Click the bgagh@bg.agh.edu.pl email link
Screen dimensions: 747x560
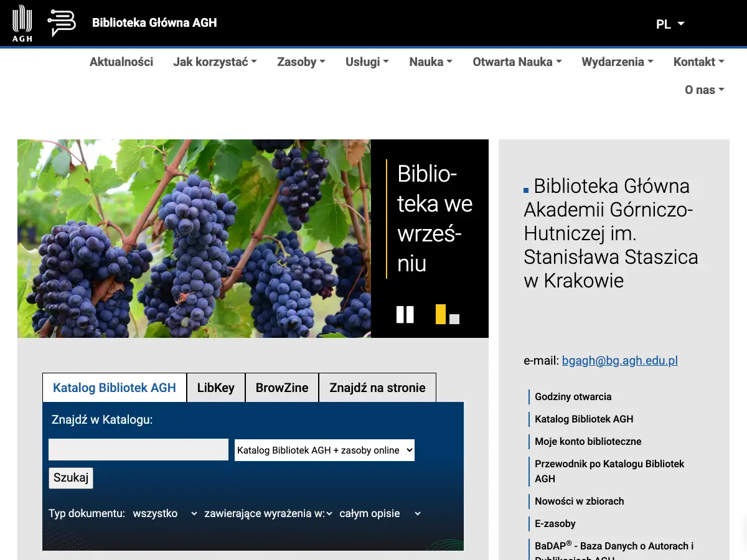pyautogui.click(x=620, y=360)
